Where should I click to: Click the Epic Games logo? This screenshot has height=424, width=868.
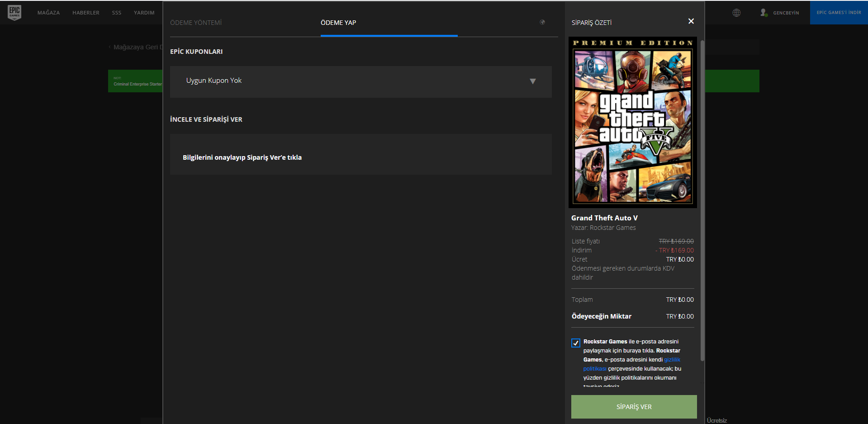click(14, 12)
